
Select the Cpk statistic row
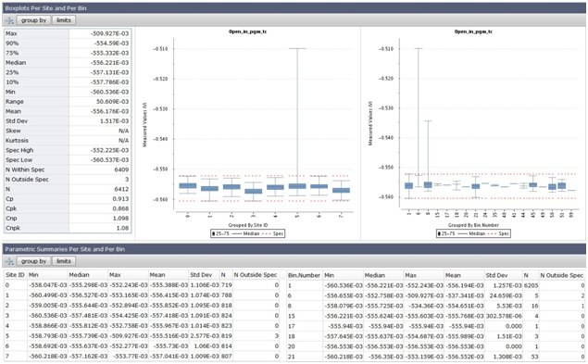click(68, 208)
